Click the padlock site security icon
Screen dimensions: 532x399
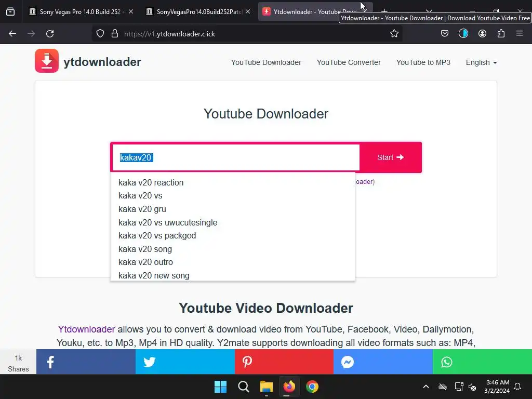point(115,34)
